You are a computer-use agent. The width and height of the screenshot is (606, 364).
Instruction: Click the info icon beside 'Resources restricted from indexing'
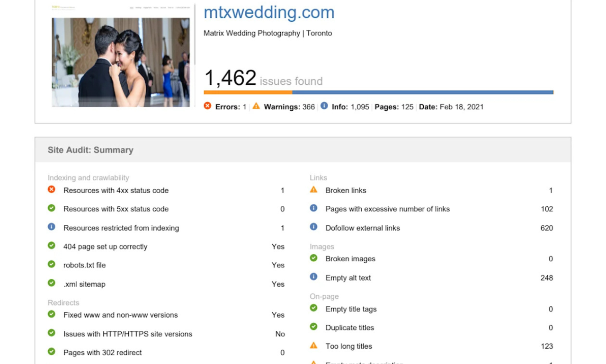pyautogui.click(x=52, y=227)
